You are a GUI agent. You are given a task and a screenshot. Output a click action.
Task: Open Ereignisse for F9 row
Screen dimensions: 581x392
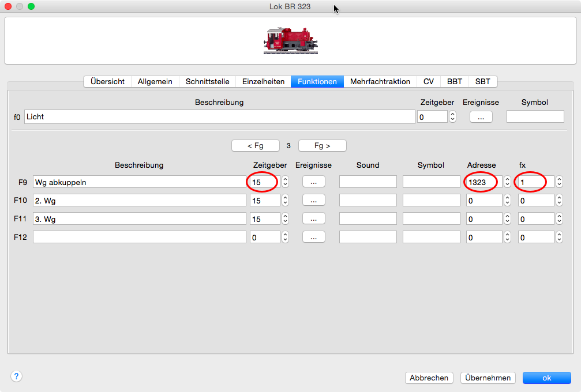click(313, 182)
